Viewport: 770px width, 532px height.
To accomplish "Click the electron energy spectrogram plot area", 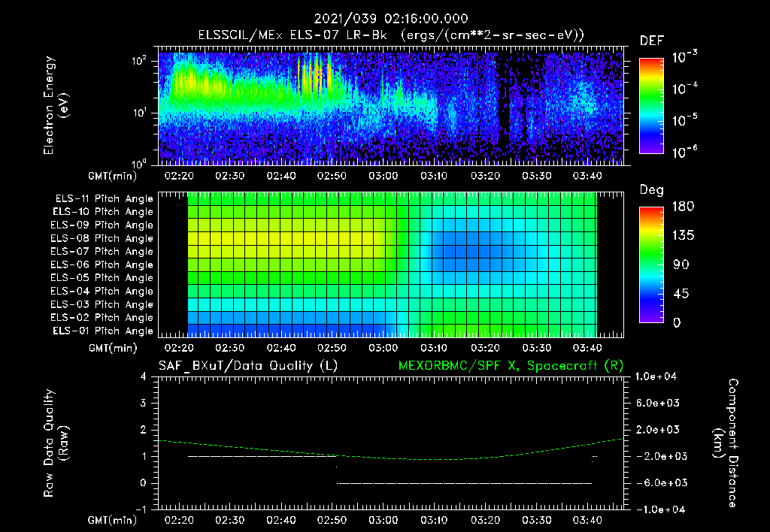I will (x=391, y=106).
